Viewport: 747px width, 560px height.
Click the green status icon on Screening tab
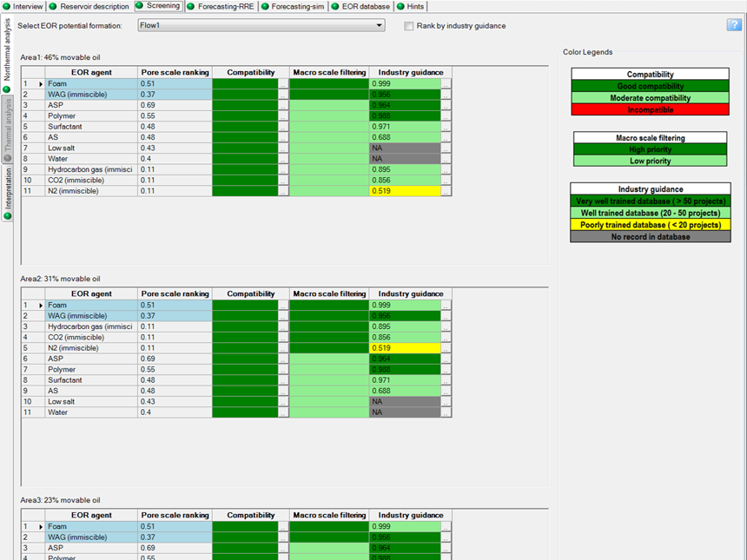coord(137,6)
